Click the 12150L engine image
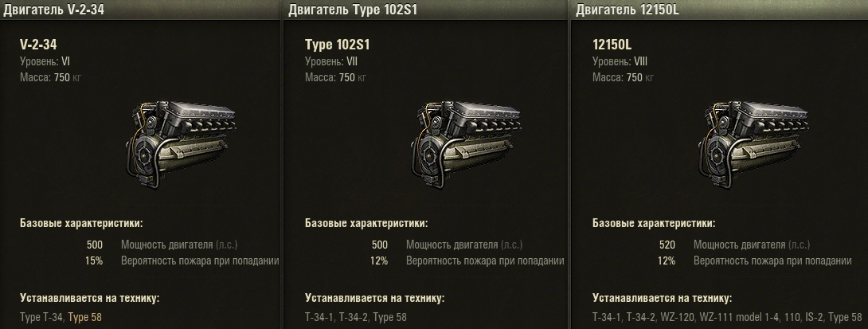The width and height of the screenshot is (868, 329). tap(753, 145)
